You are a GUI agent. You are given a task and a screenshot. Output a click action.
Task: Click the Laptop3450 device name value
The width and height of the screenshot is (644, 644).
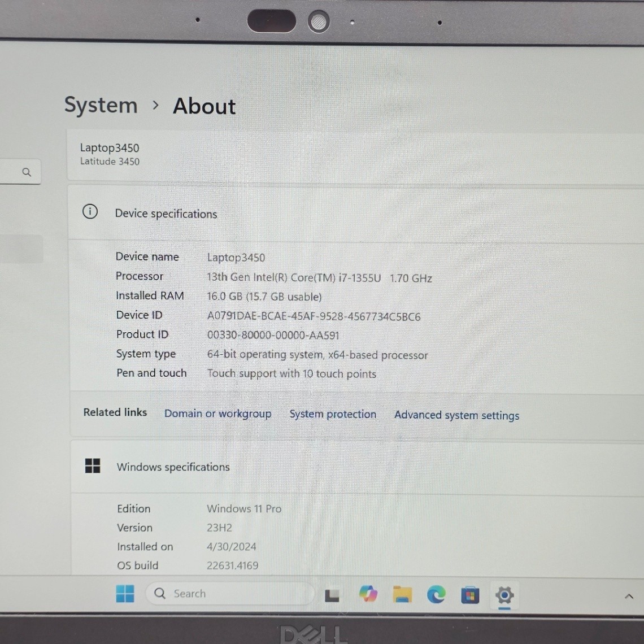(x=236, y=258)
